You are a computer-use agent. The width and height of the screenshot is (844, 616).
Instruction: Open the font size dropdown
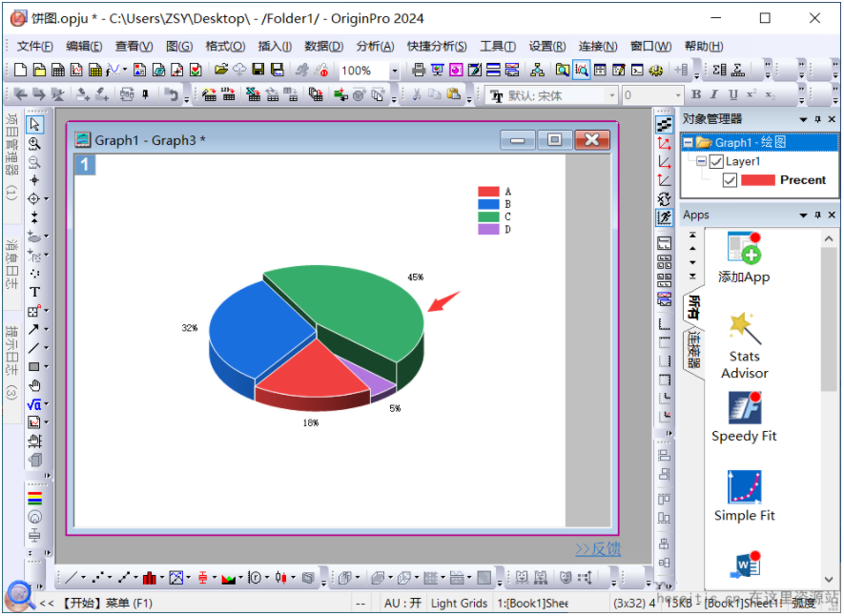tap(678, 95)
